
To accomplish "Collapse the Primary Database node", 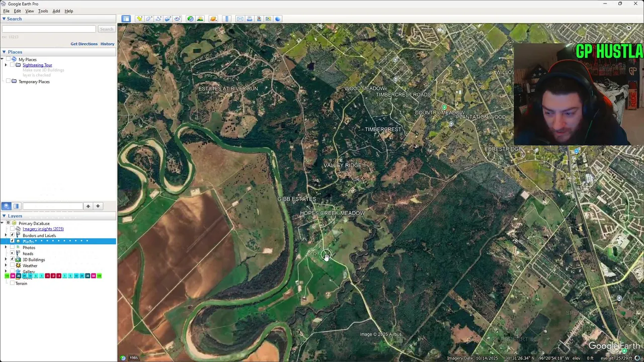I will pos(3,223).
